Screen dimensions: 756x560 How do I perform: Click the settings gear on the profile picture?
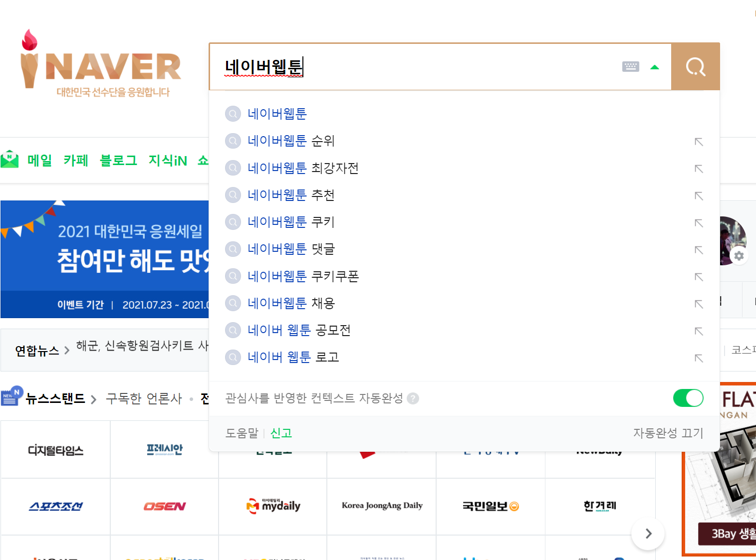pos(739,256)
